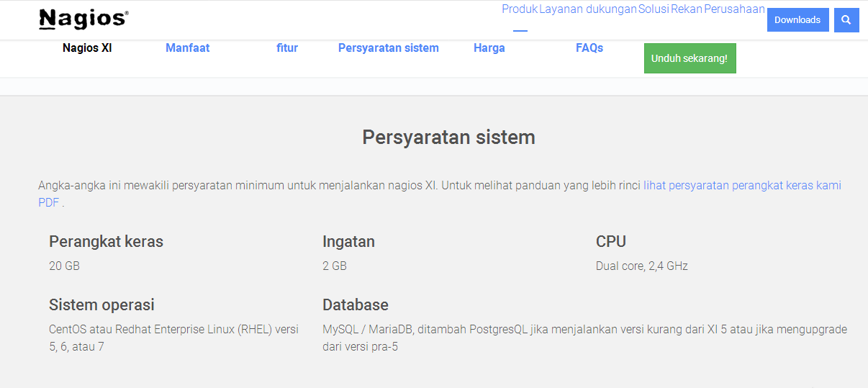Click the Nagios logo
The width and height of the screenshot is (868, 388).
point(83,19)
